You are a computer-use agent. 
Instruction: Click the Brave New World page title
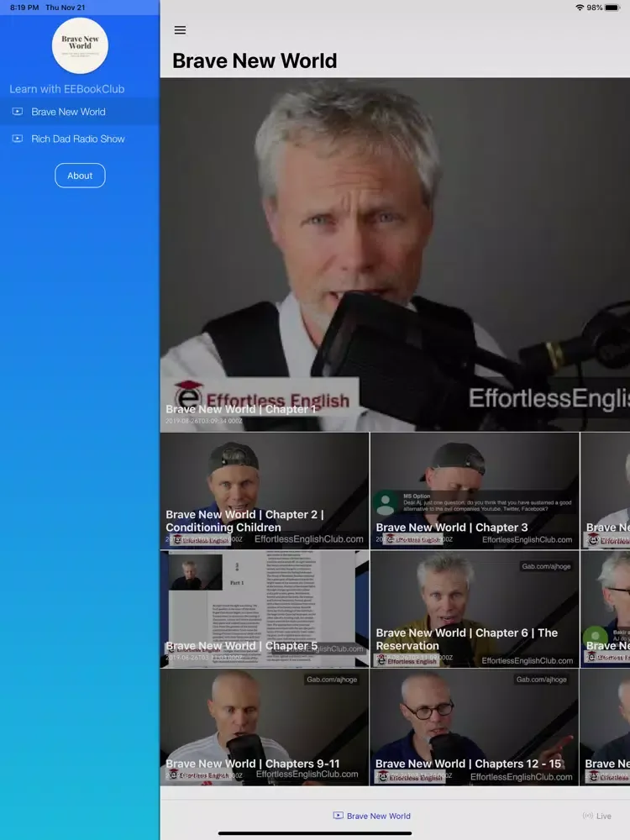pyautogui.click(x=255, y=60)
